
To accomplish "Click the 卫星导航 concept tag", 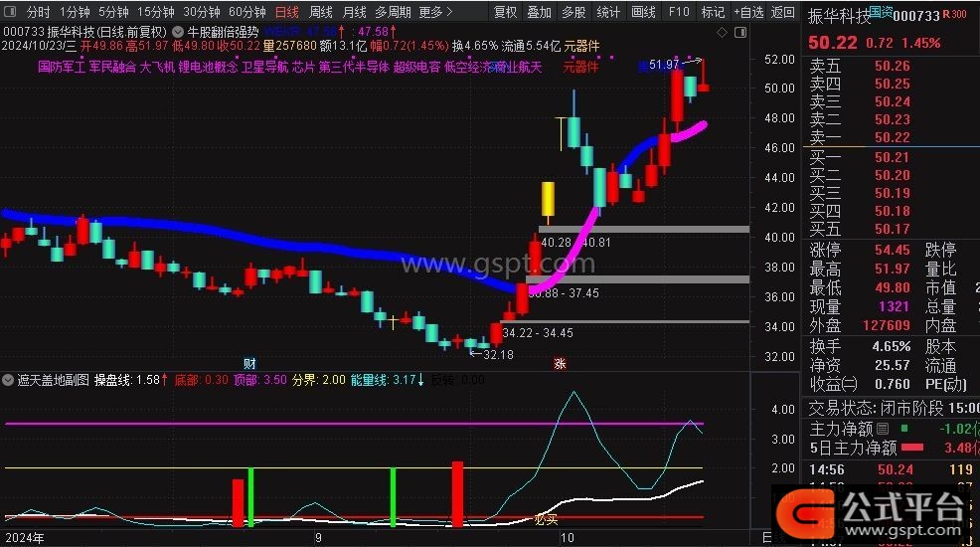I will [x=265, y=67].
